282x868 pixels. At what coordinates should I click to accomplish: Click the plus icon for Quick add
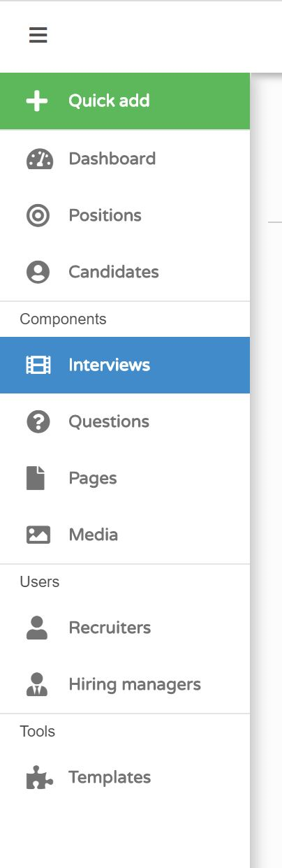37,101
